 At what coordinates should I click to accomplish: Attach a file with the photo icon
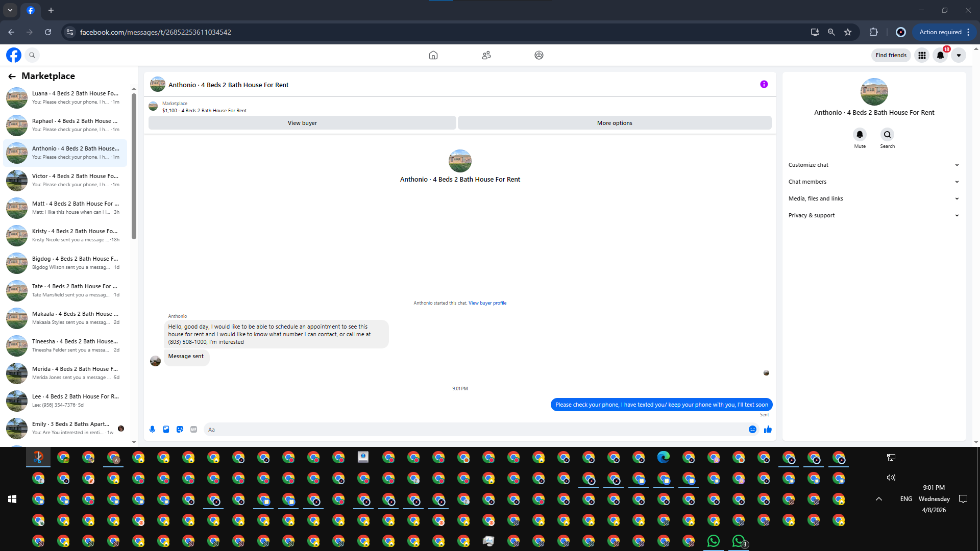pos(166,430)
